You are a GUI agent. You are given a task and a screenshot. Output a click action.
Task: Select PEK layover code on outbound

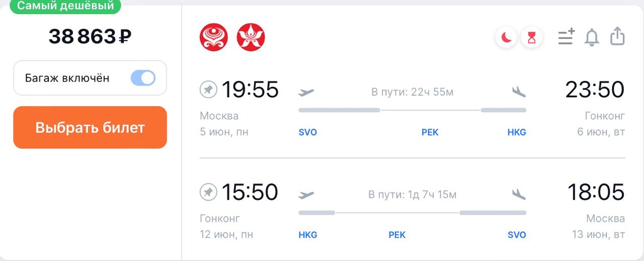tap(430, 133)
